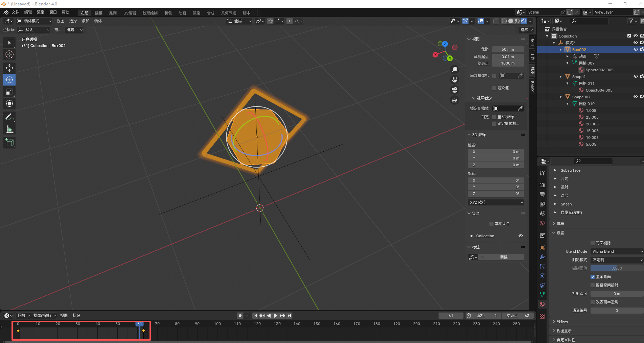Viewport: 644px width, 343px height.
Task: Expand the Subsurface section
Action: pos(555,170)
